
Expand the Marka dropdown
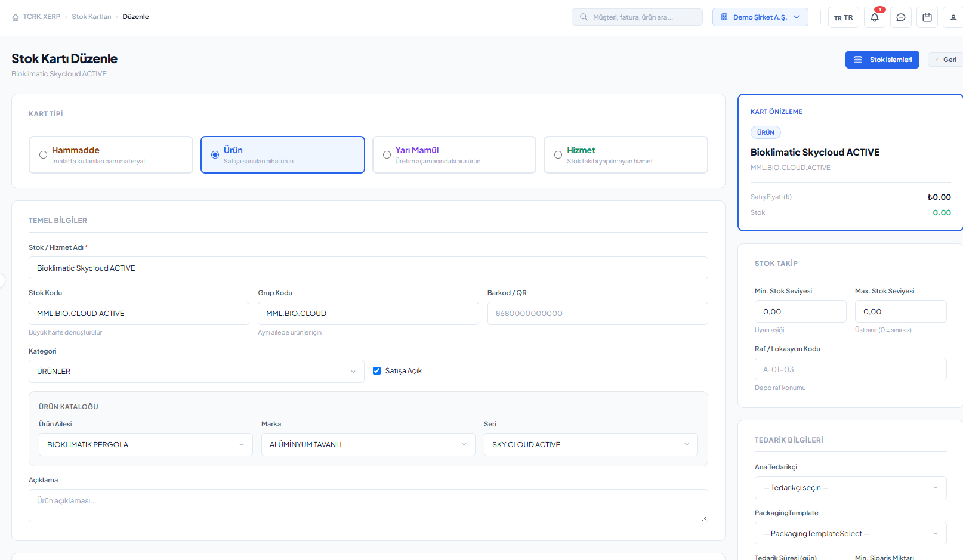tap(368, 444)
